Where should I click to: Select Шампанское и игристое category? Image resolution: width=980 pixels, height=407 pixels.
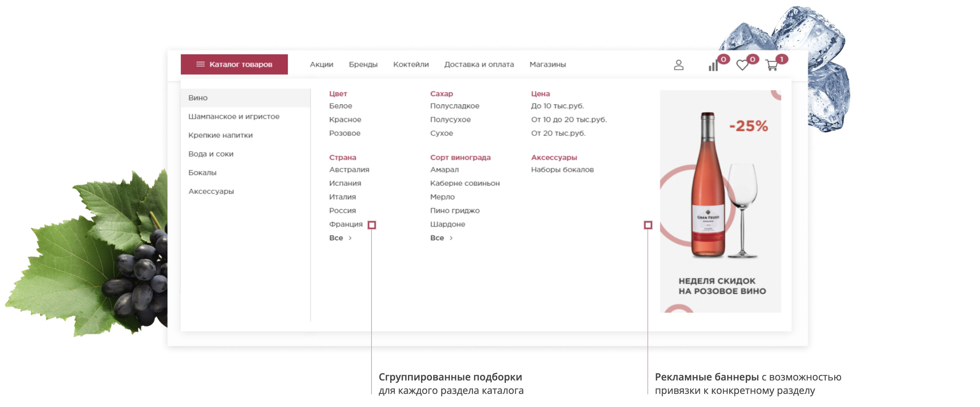[x=234, y=116]
